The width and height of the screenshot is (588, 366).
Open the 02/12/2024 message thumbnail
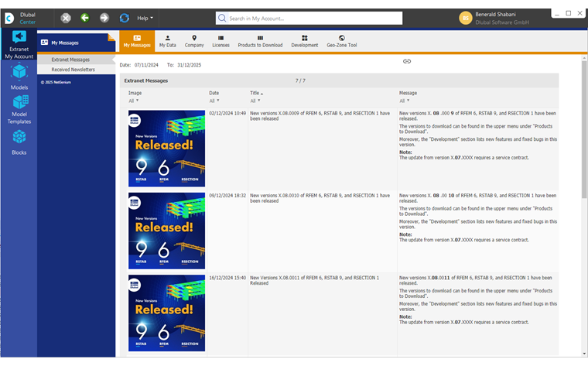[166, 149]
